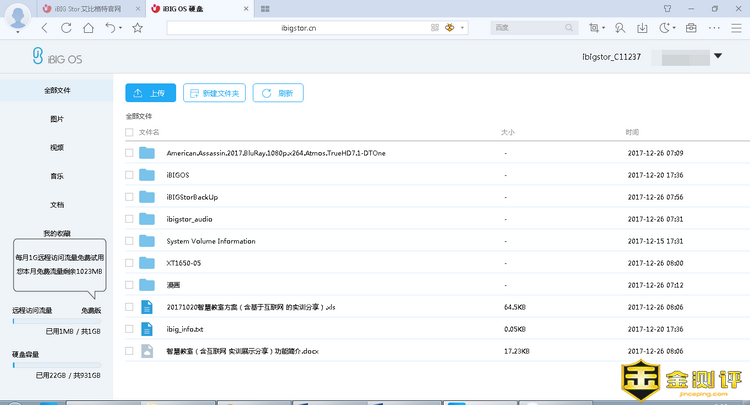Click the ibig_info.txt file icon
The height and width of the screenshot is (405, 750).
pyautogui.click(x=147, y=328)
